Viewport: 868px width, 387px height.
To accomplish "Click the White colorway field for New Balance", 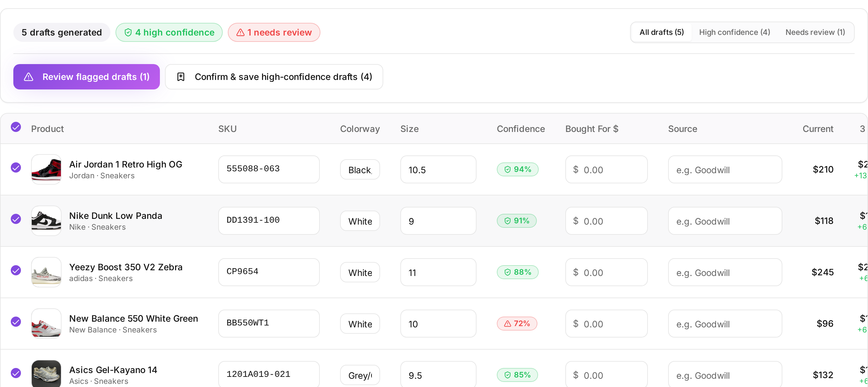I will (360, 324).
